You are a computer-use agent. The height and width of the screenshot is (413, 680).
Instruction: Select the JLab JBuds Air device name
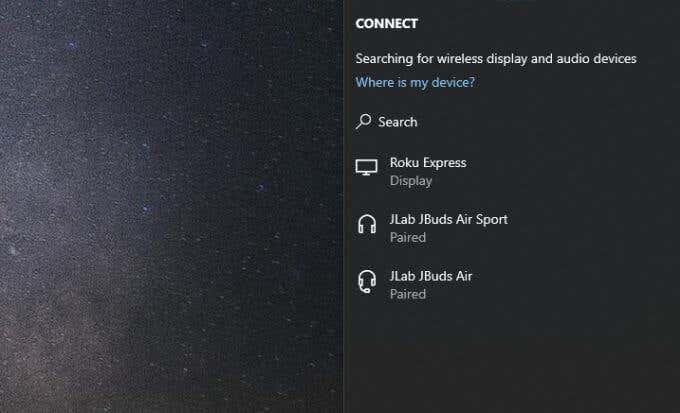click(x=431, y=276)
